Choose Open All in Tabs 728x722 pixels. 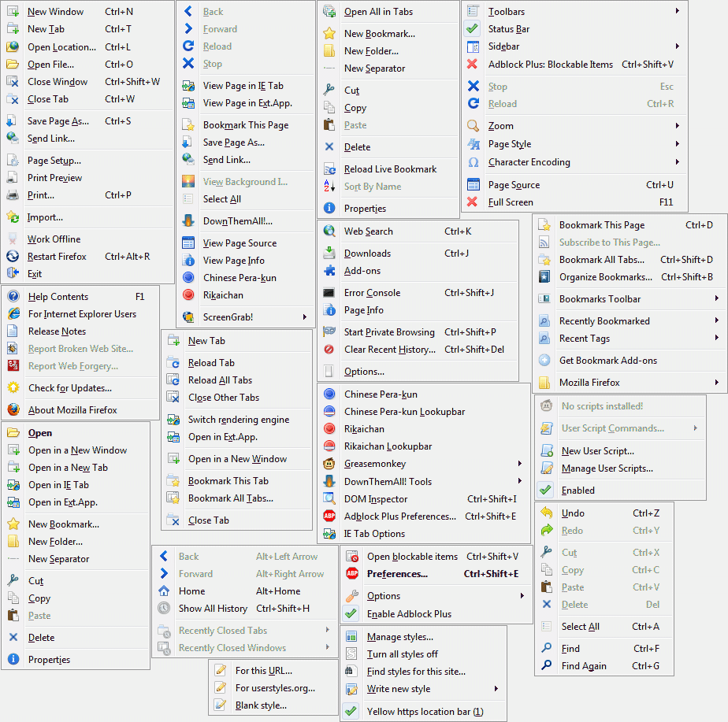point(389,12)
